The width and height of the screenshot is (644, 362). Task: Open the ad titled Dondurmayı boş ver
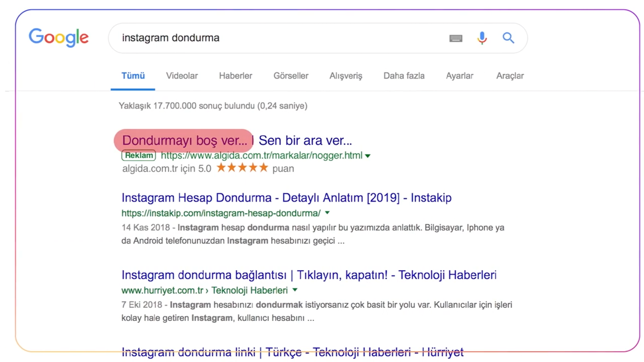click(x=237, y=140)
